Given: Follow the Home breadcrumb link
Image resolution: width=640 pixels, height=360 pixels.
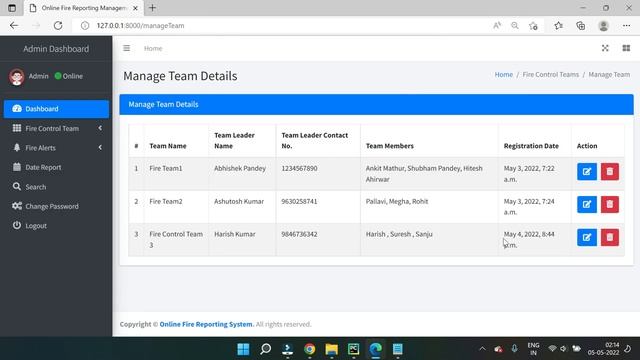Looking at the screenshot, I should [504, 74].
